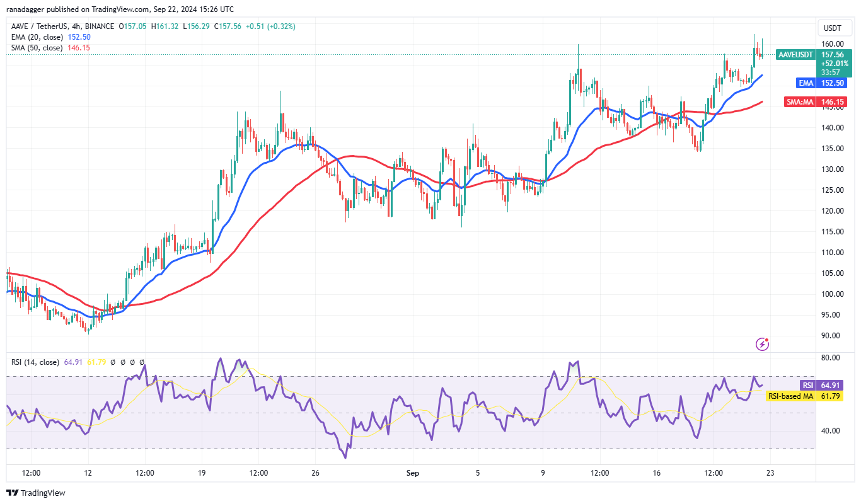Click the 26 date on time axis

(x=316, y=472)
